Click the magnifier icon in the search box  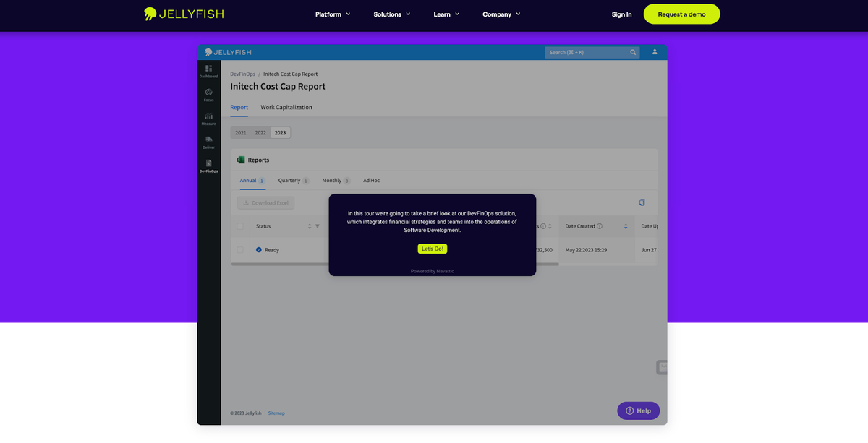click(x=633, y=52)
